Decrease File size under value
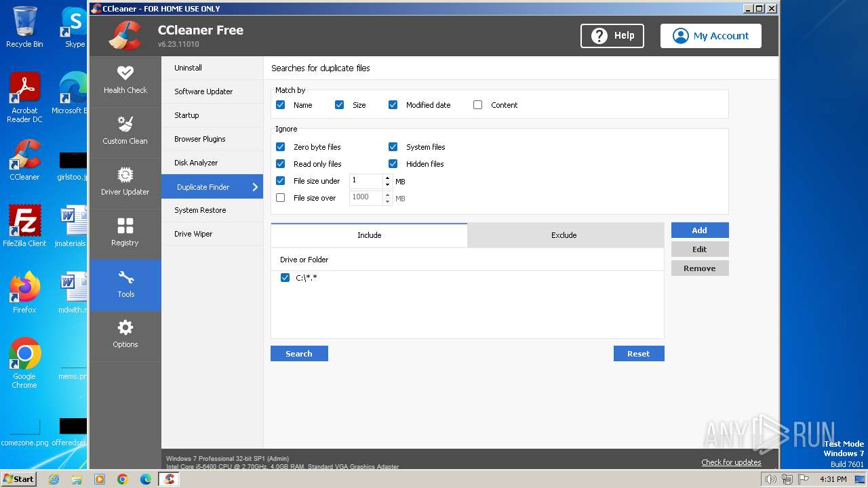868x488 pixels. [387, 184]
